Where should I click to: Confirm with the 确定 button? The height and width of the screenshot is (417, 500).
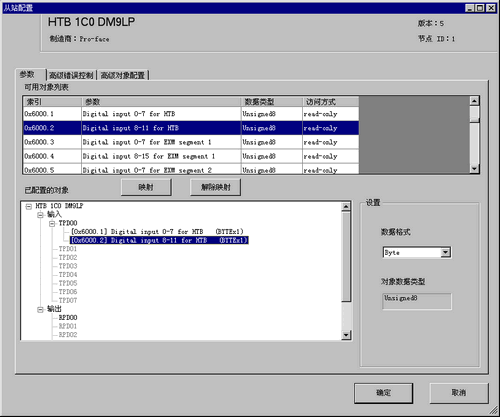[x=383, y=393]
